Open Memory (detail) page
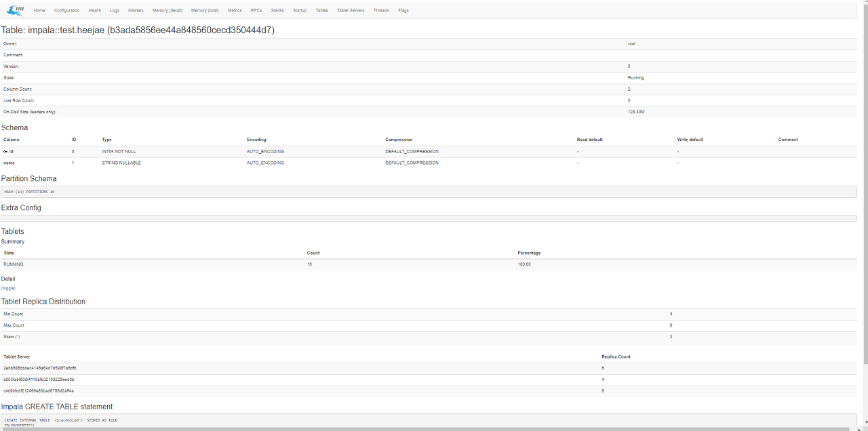 coord(167,10)
